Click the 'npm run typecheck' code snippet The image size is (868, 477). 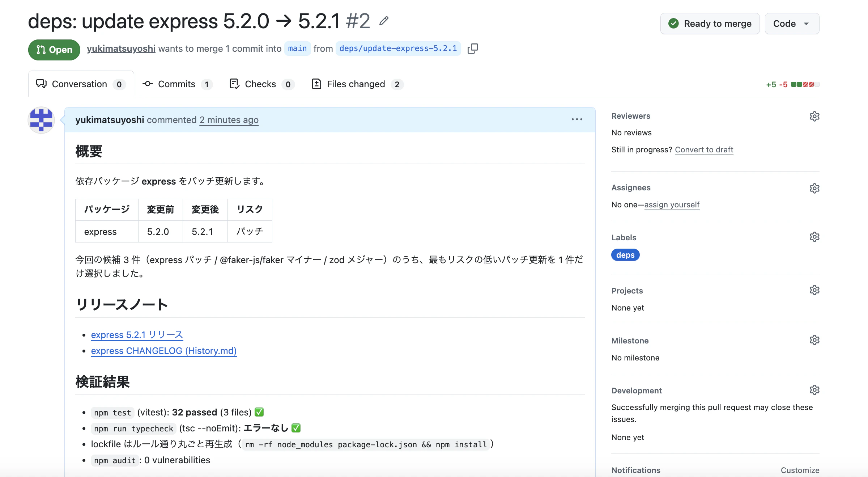(x=133, y=429)
